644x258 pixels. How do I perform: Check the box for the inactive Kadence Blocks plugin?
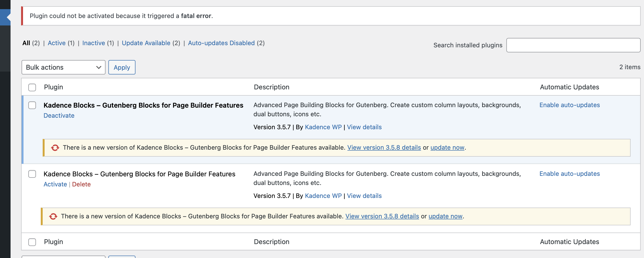point(32,174)
